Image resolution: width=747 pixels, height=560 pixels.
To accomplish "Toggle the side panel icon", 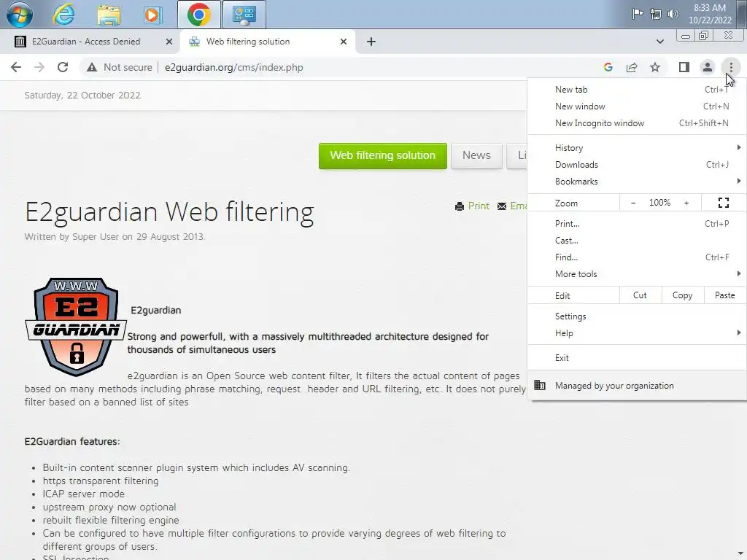I will [x=684, y=67].
